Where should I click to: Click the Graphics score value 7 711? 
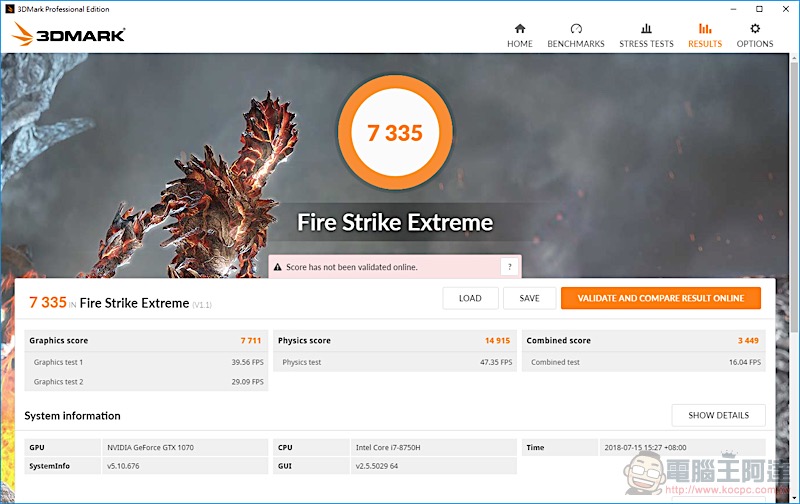[x=251, y=340]
